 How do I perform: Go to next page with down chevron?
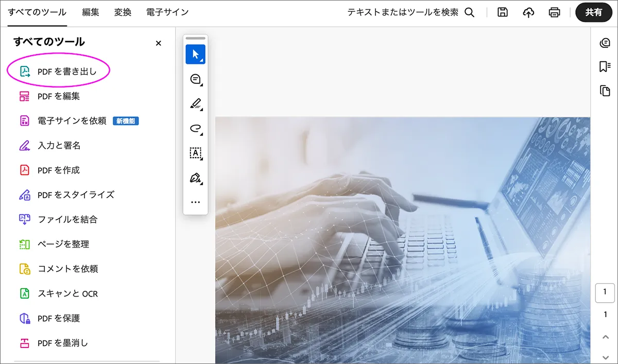(x=605, y=357)
